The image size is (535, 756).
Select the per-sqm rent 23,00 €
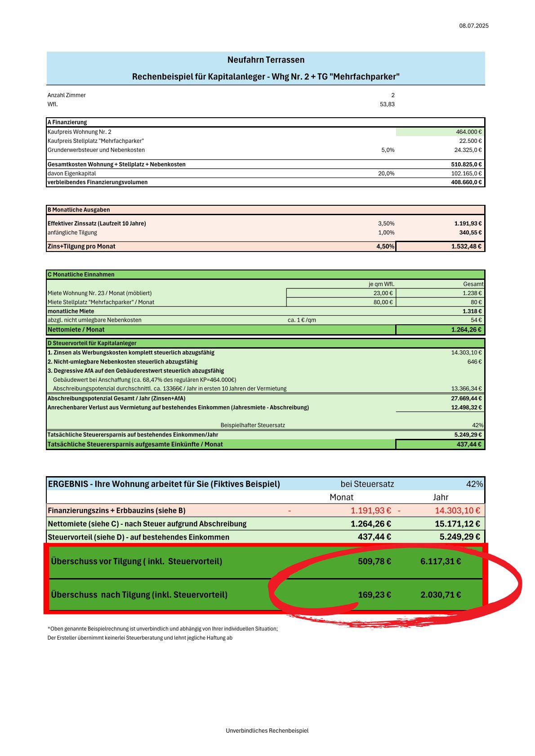383,293
